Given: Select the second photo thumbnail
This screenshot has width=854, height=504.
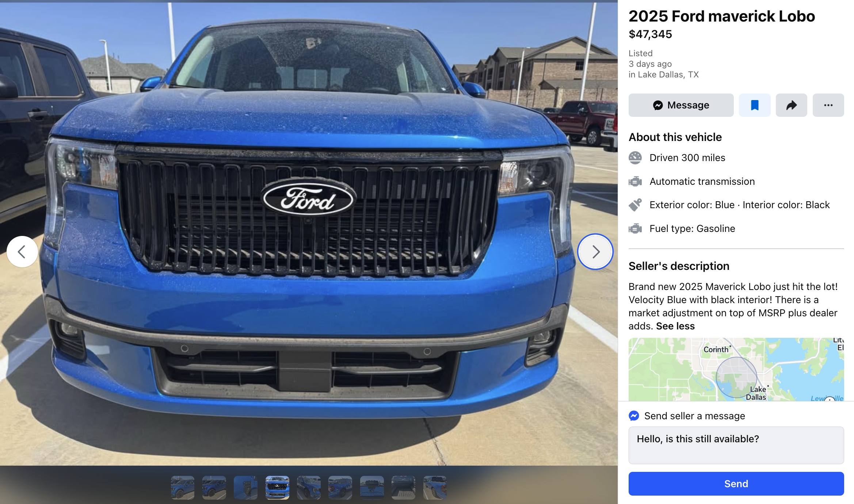Looking at the screenshot, I should coord(214,488).
